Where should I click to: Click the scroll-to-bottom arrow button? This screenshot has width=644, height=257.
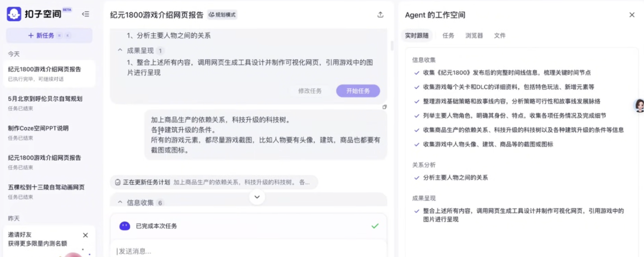coord(257,197)
